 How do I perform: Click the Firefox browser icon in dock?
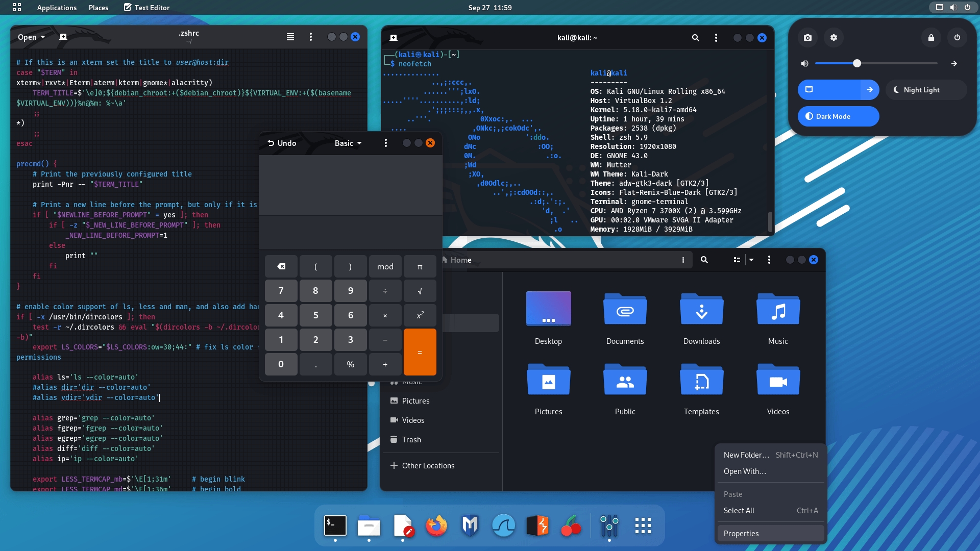point(436,525)
